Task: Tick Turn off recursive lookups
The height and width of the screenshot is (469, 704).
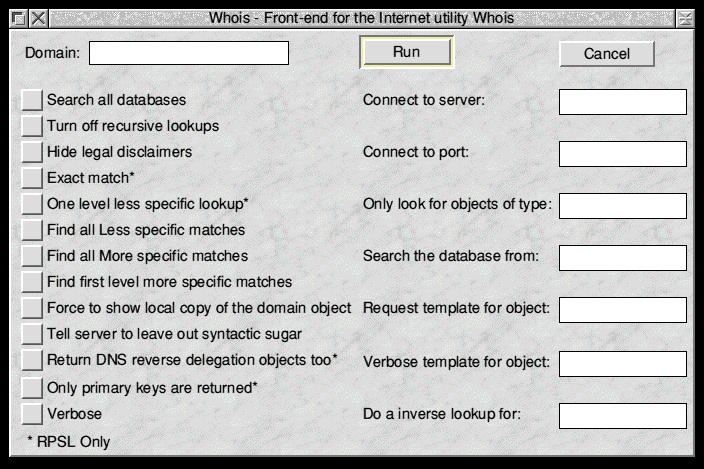Action: (32, 126)
